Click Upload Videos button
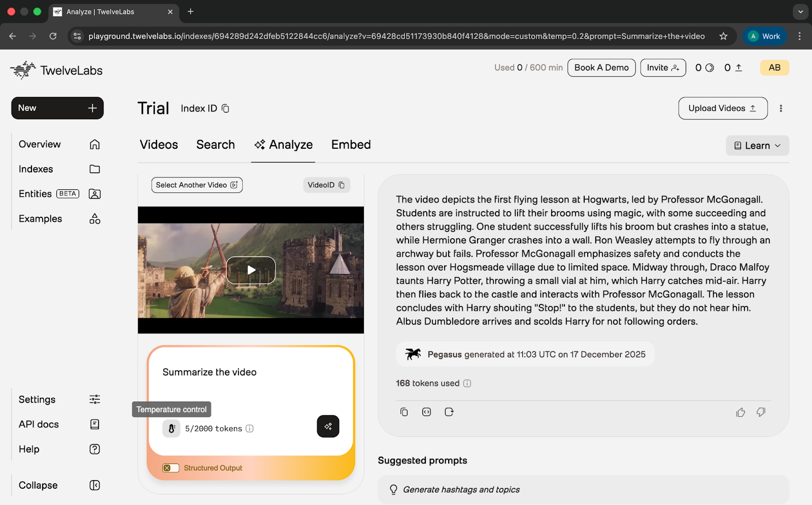 (x=723, y=108)
